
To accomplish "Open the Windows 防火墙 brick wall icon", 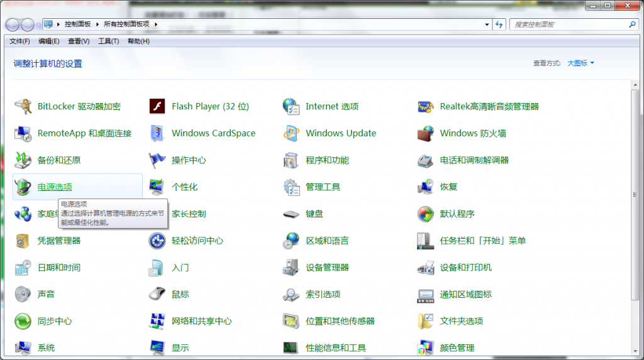I will (x=425, y=133).
